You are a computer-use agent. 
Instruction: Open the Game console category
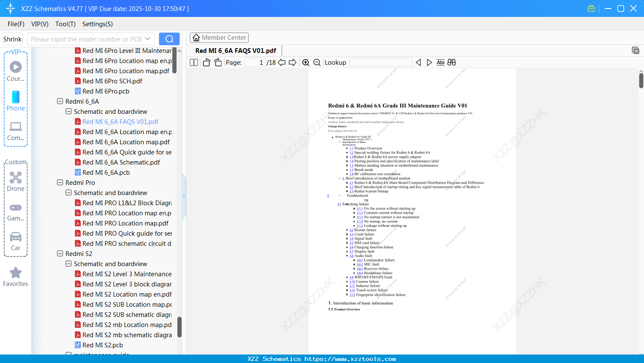click(x=16, y=212)
